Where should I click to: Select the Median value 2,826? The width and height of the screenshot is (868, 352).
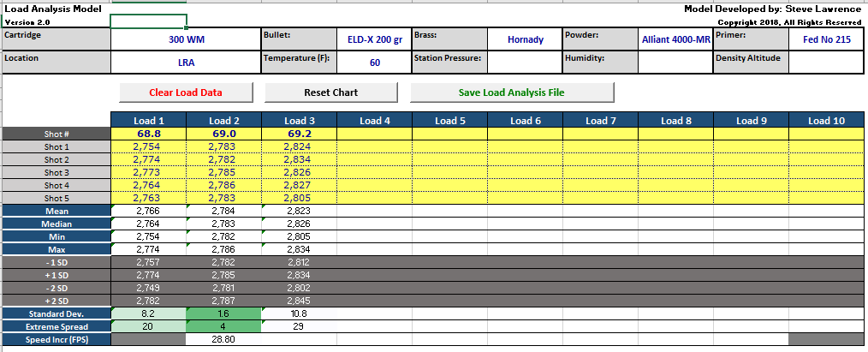point(300,224)
